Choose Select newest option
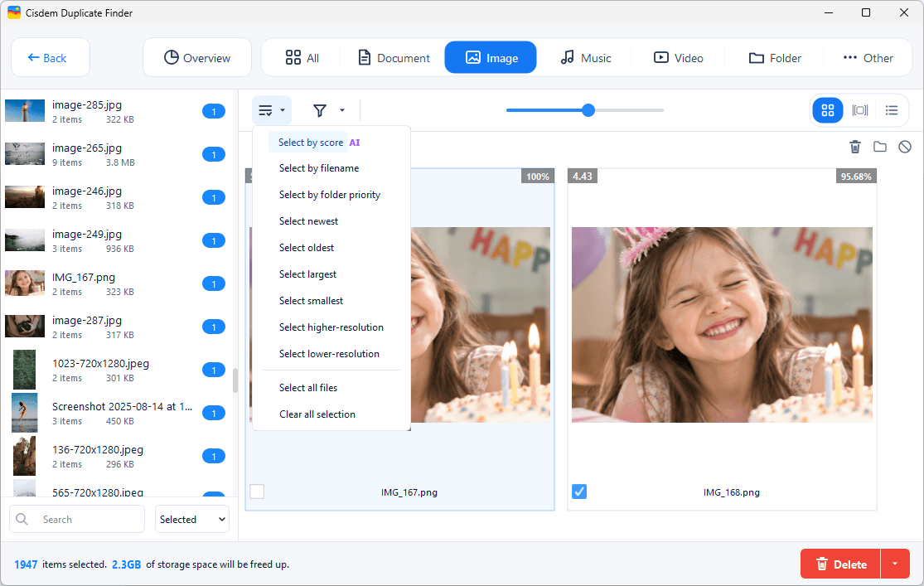Screen dimensions: 924x586 coord(309,221)
